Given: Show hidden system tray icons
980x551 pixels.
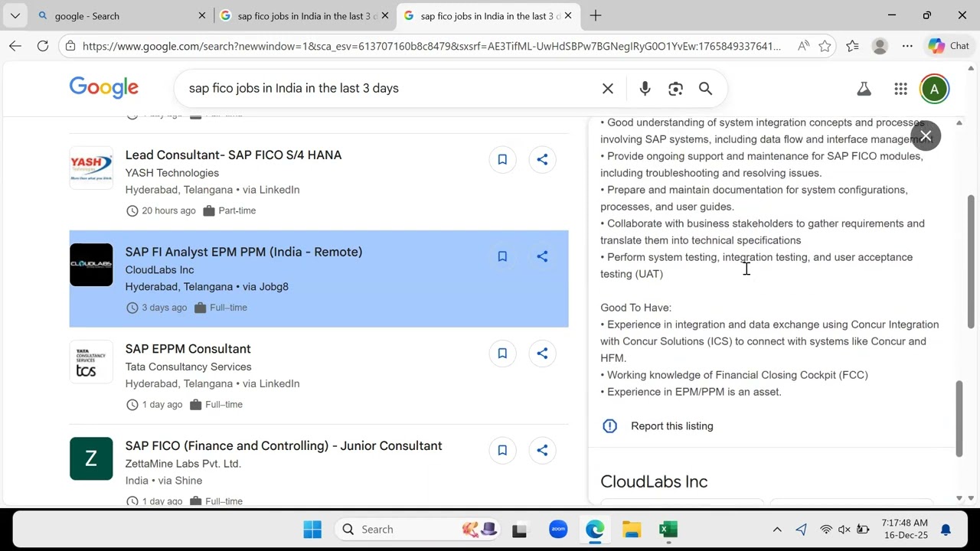Looking at the screenshot, I should [x=777, y=530].
